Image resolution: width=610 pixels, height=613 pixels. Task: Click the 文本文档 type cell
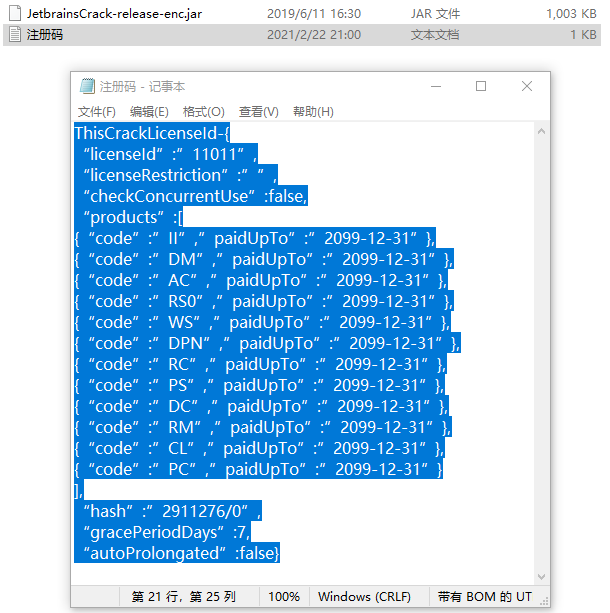point(435,34)
